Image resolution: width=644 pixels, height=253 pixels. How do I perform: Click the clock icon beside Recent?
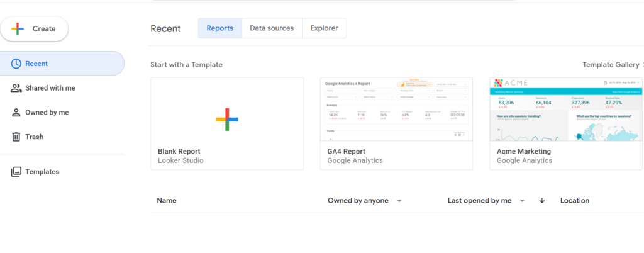point(16,64)
